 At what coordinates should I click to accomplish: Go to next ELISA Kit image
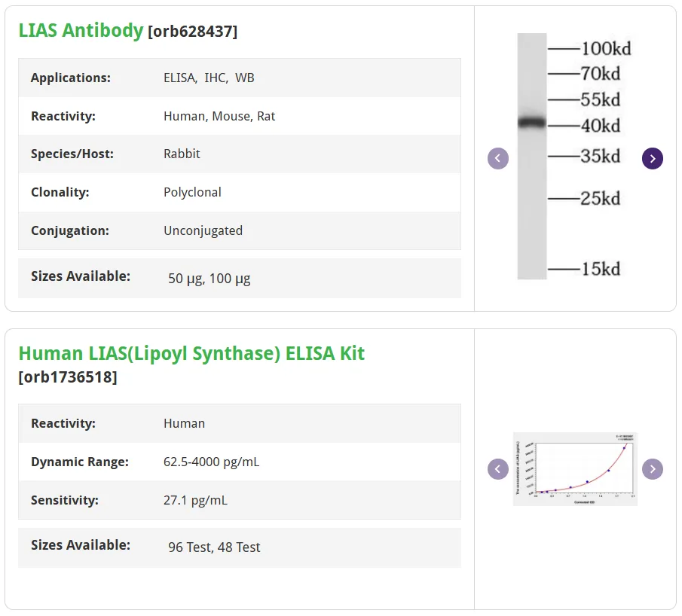point(652,469)
